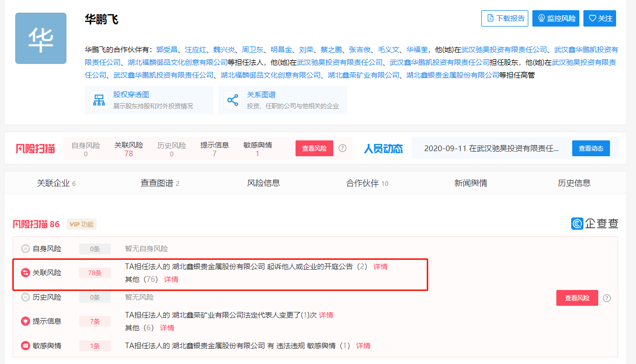Open the 股权穿透图 equity chart icon

98,100
